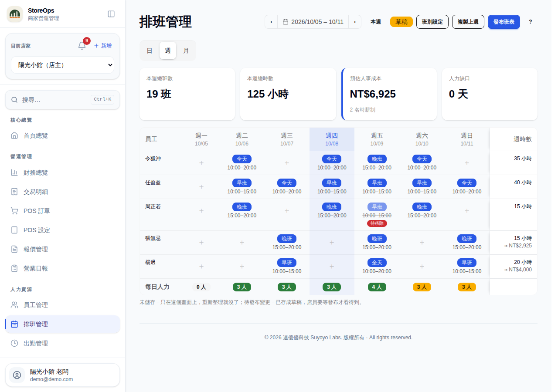Click the 草稿 status badge

pyautogui.click(x=401, y=22)
